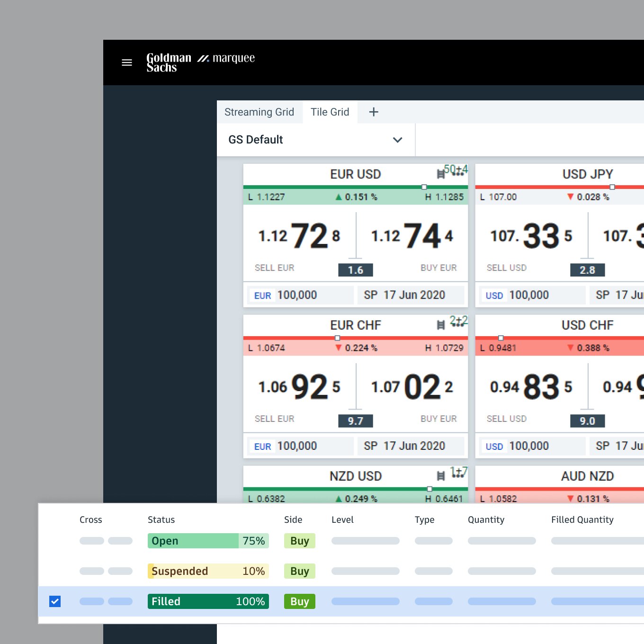Click the ladder icon on NZD USD tile
Viewport: 644px width, 644px height.
[x=440, y=476]
